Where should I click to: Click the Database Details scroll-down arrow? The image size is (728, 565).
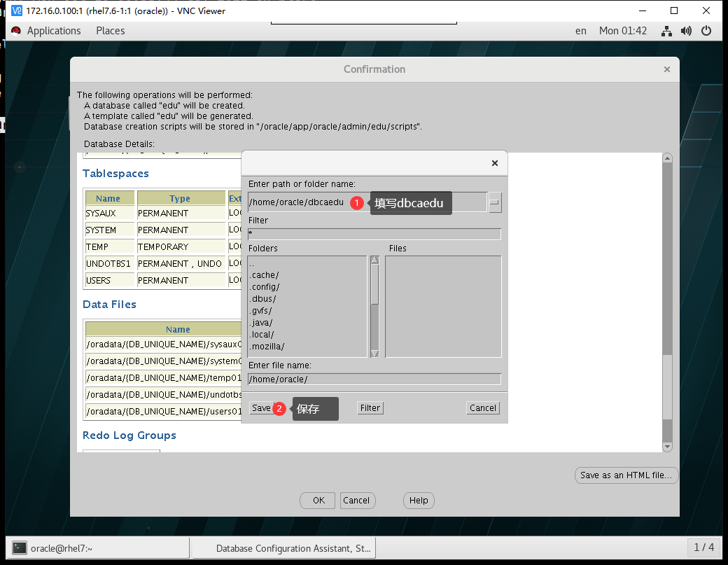point(667,447)
